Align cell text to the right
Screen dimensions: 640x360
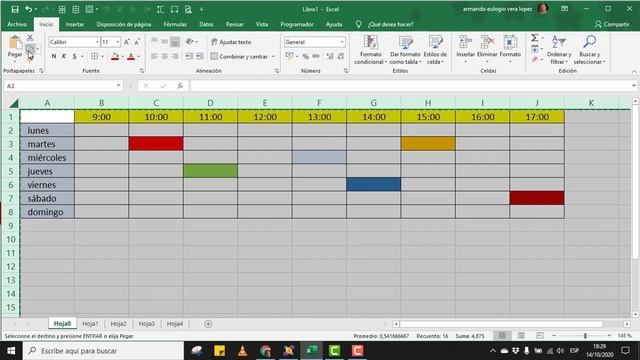pyautogui.click(x=175, y=56)
